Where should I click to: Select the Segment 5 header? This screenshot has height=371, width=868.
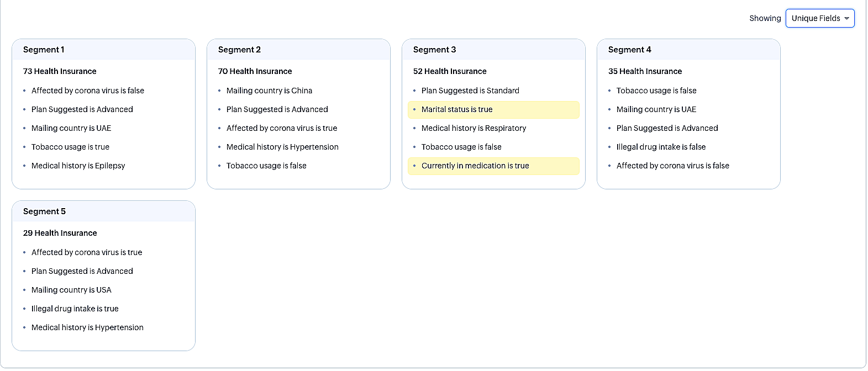point(44,211)
